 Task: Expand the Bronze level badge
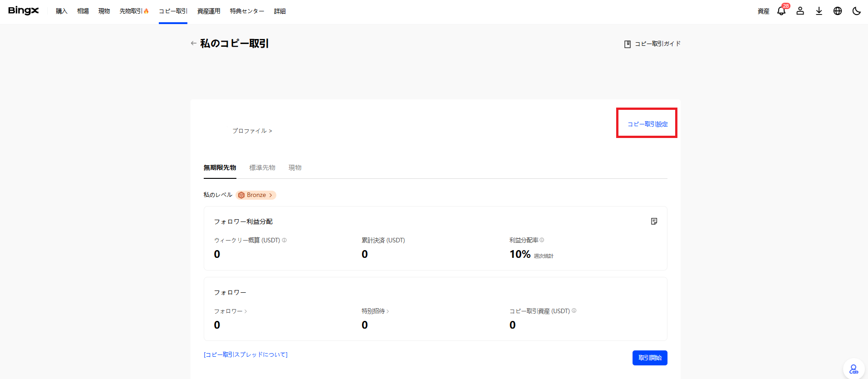[256, 195]
